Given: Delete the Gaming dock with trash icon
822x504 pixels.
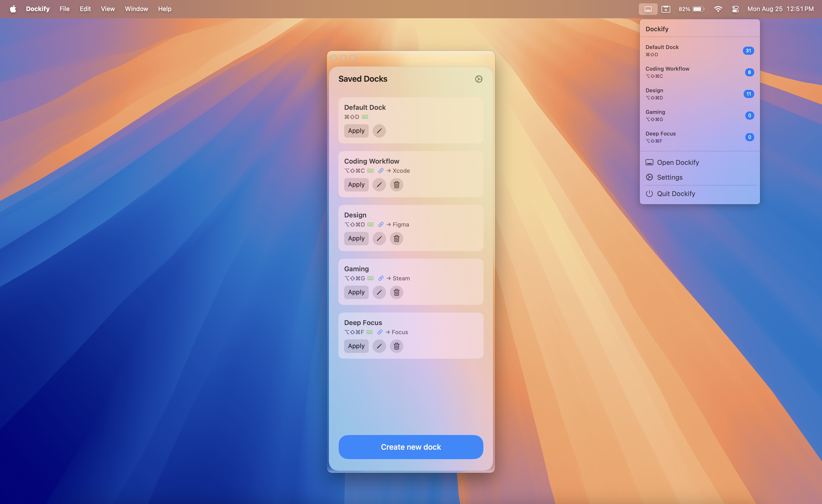Looking at the screenshot, I should 396,292.
